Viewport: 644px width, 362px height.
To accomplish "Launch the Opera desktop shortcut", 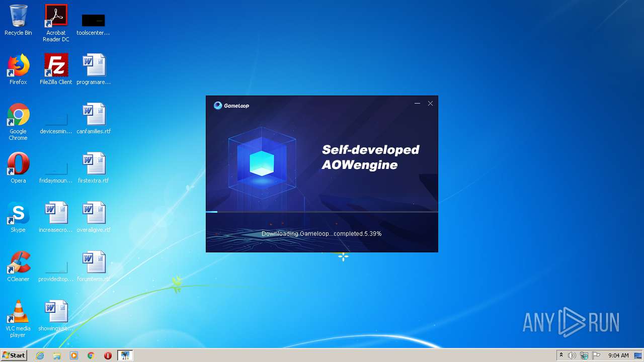I will [x=18, y=168].
